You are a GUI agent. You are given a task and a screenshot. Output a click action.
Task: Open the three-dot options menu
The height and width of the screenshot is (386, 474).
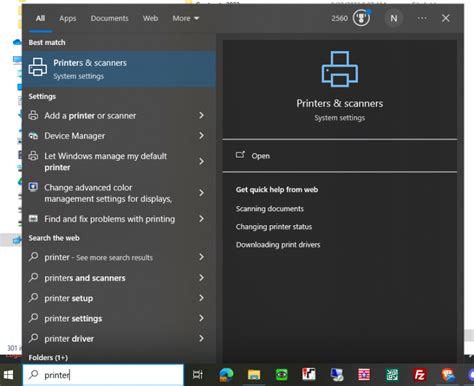(x=422, y=18)
